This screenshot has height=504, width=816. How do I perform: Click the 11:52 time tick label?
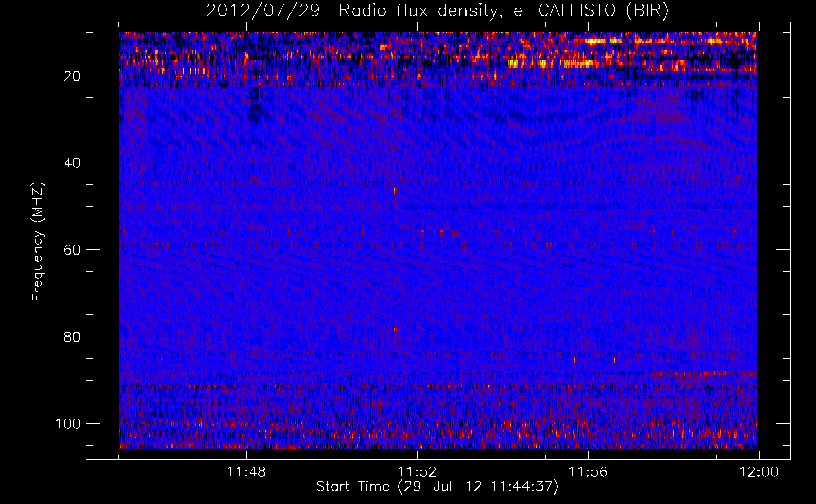click(x=417, y=472)
